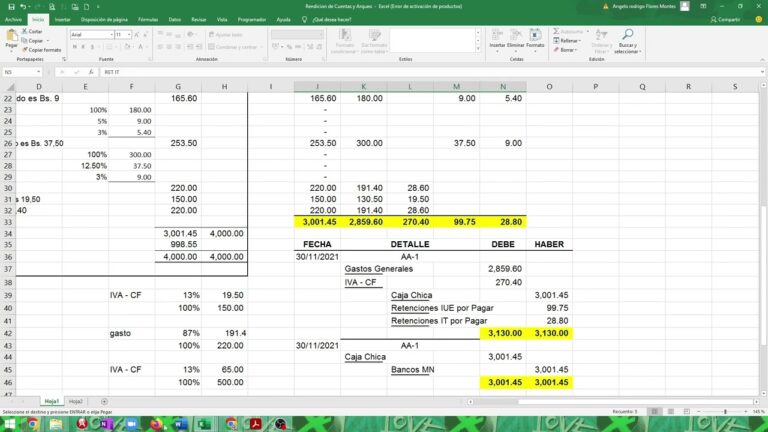Open Portapapeles dialog launcher
The height and width of the screenshot is (432, 768).
(x=64, y=59)
